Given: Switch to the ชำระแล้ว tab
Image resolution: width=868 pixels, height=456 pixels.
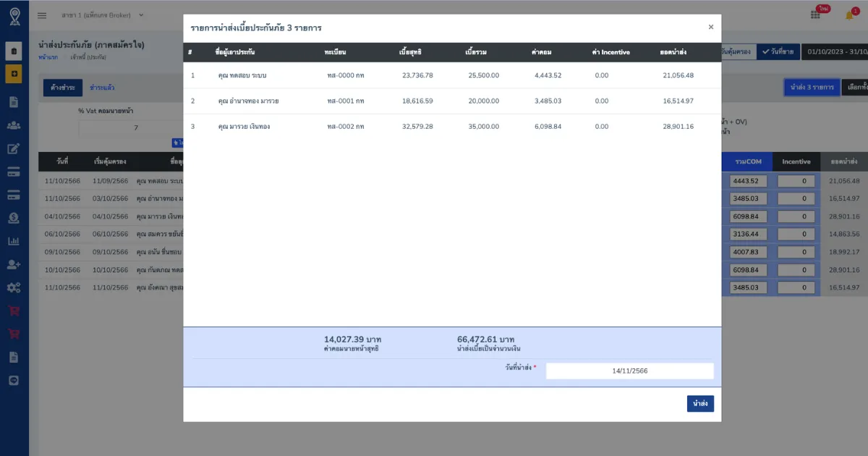Looking at the screenshot, I should coord(102,88).
